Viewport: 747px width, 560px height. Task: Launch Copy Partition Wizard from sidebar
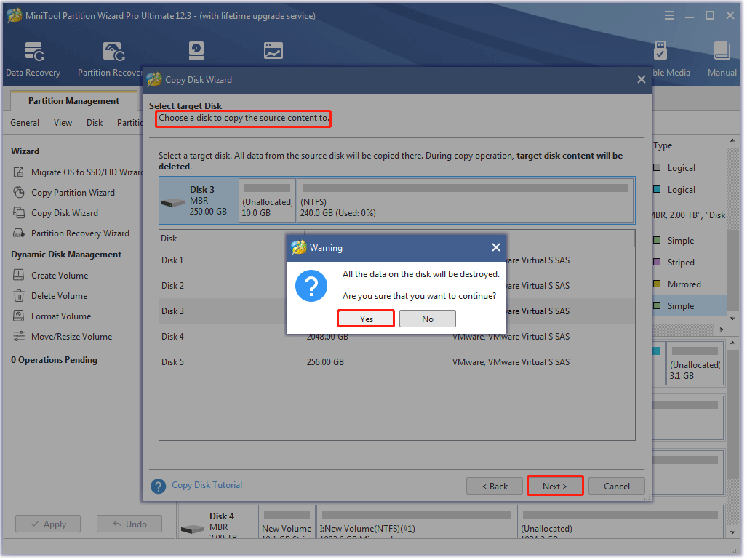click(x=64, y=193)
